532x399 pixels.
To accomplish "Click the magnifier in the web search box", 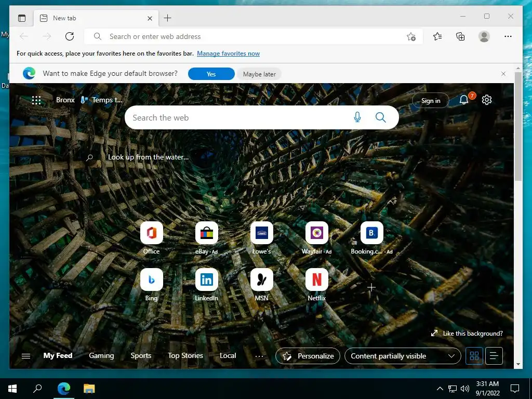I will pyautogui.click(x=381, y=117).
